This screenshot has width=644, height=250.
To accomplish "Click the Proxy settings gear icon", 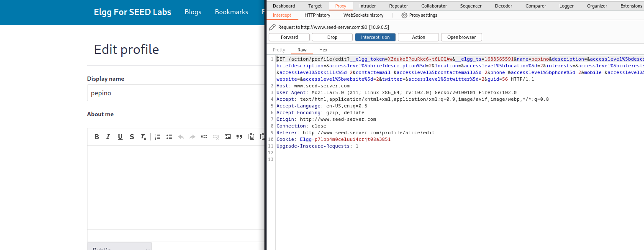I will point(404,15).
